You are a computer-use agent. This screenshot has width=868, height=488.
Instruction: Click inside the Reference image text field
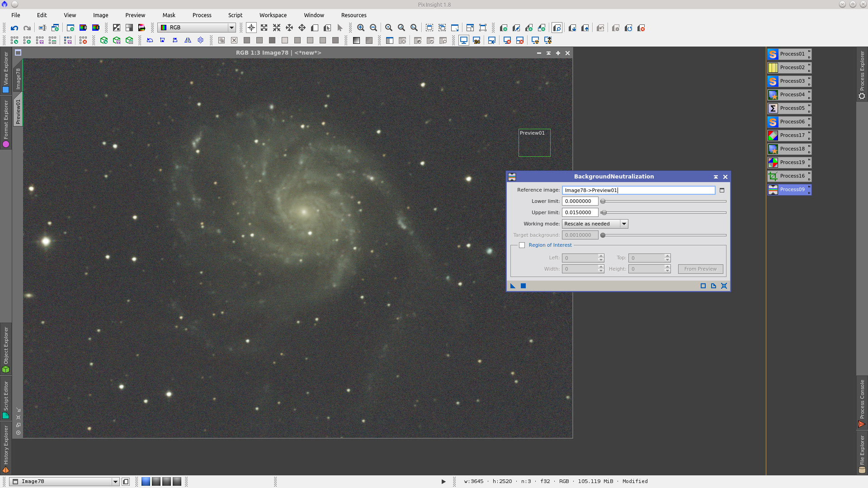point(637,190)
